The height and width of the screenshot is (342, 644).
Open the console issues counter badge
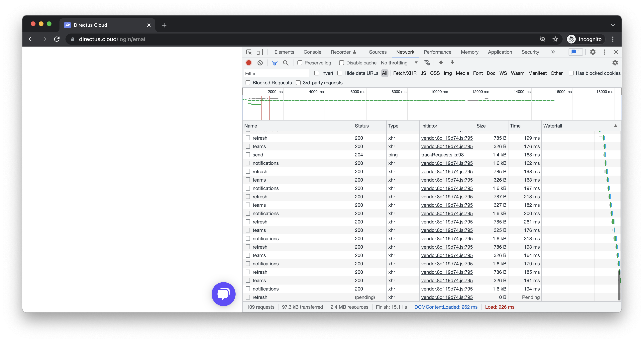576,52
